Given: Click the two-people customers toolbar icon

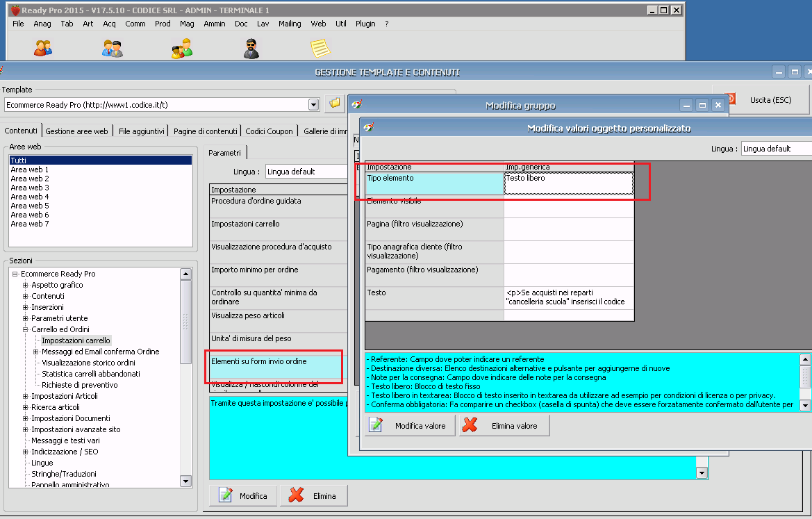Looking at the screenshot, I should [43, 48].
